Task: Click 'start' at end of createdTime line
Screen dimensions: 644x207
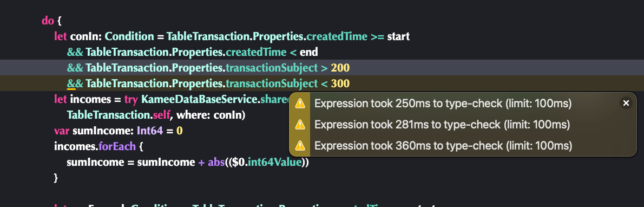Action: pyautogui.click(x=398, y=37)
